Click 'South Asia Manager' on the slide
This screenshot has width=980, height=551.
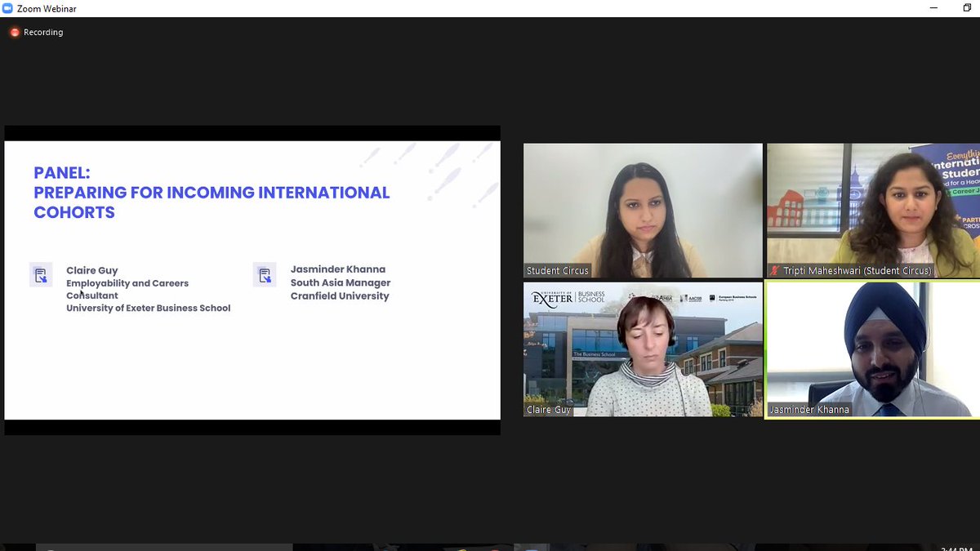pyautogui.click(x=341, y=282)
